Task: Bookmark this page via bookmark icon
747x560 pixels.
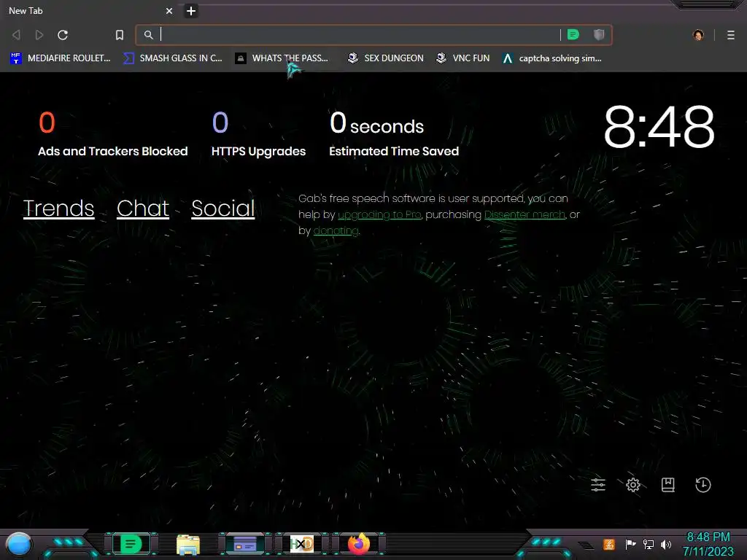Action: (120, 35)
